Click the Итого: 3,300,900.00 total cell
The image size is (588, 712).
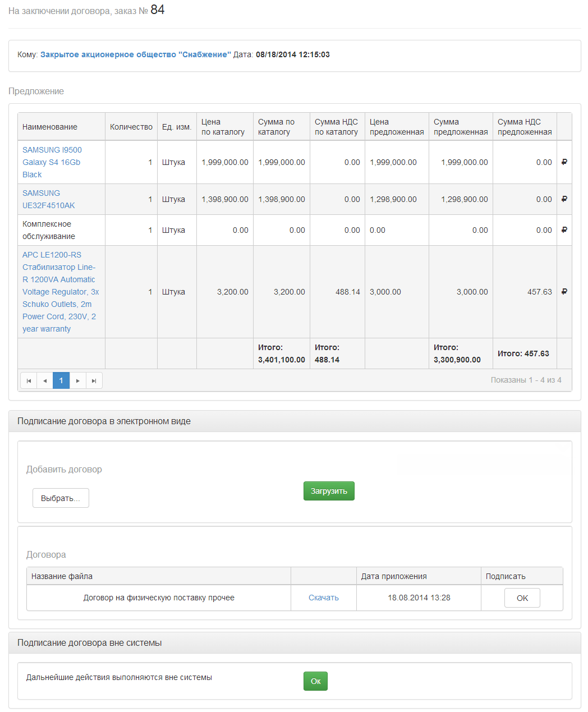point(461,353)
